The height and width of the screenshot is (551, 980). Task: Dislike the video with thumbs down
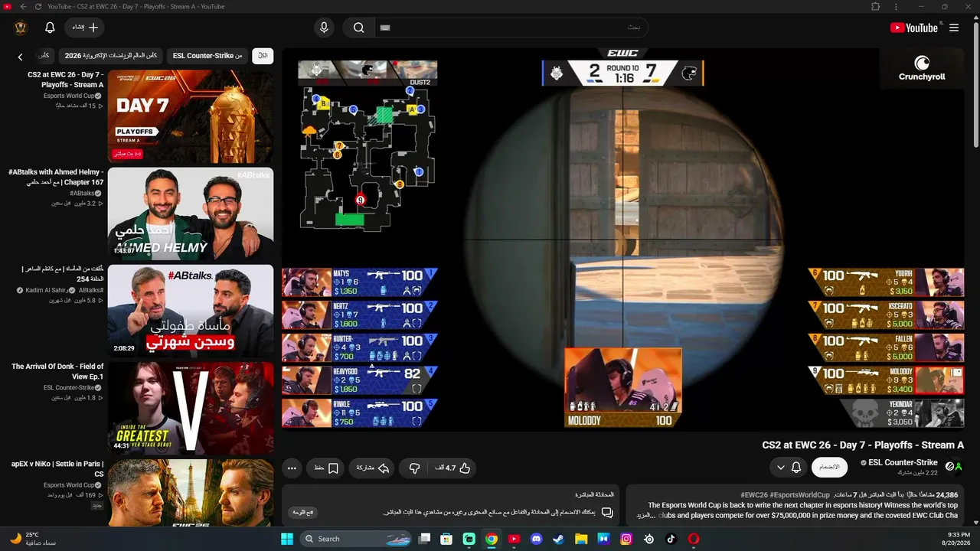414,468
